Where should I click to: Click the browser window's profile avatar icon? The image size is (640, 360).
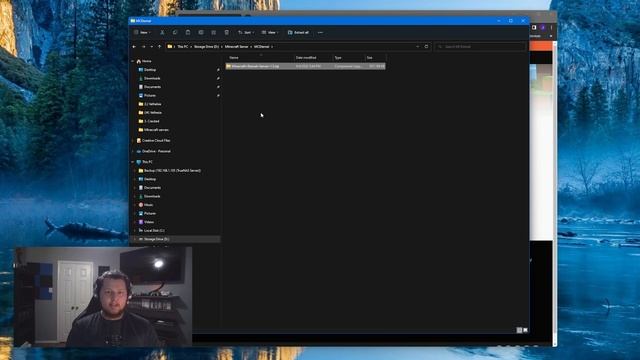(x=543, y=27)
